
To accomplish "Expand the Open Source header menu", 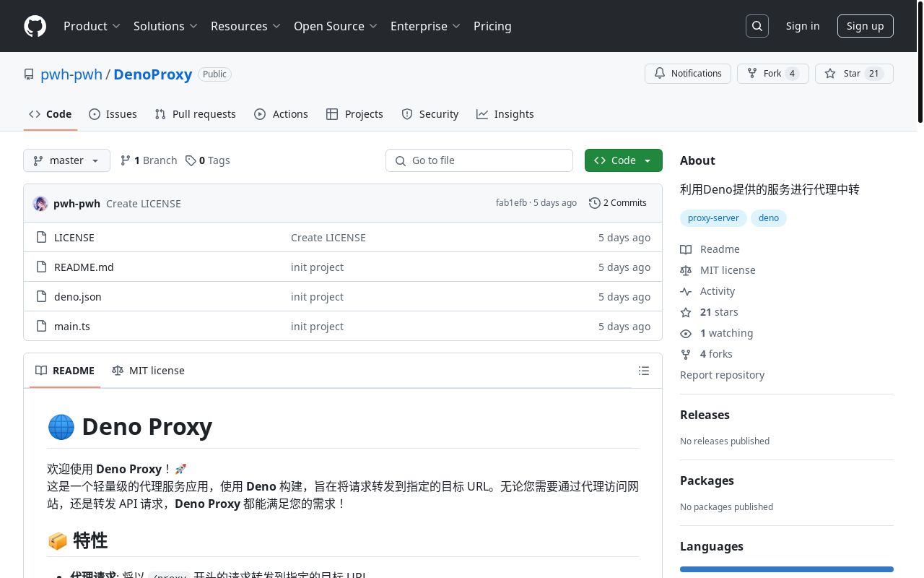I will 335,26.
